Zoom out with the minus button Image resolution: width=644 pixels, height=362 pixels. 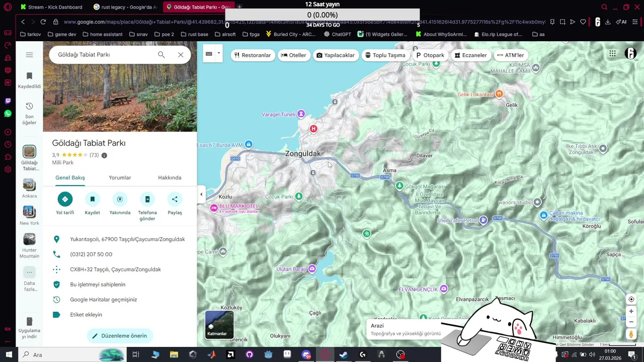tap(631, 322)
